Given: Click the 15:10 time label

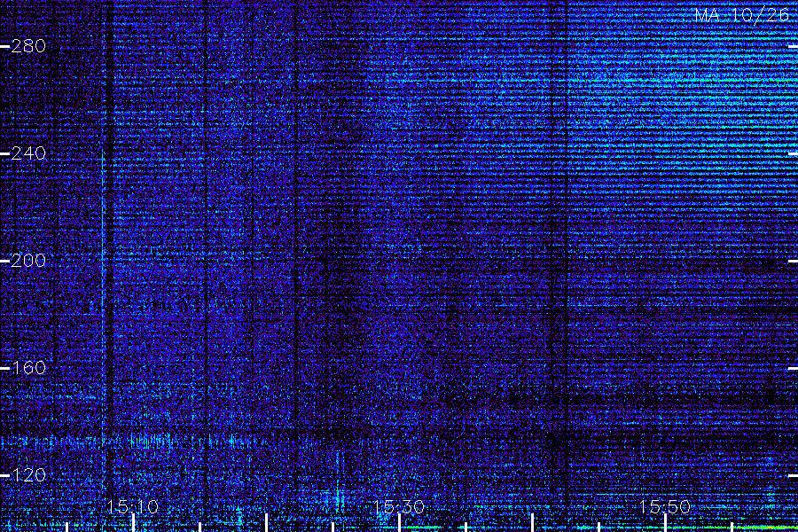Looking at the screenshot, I should click(x=132, y=506).
